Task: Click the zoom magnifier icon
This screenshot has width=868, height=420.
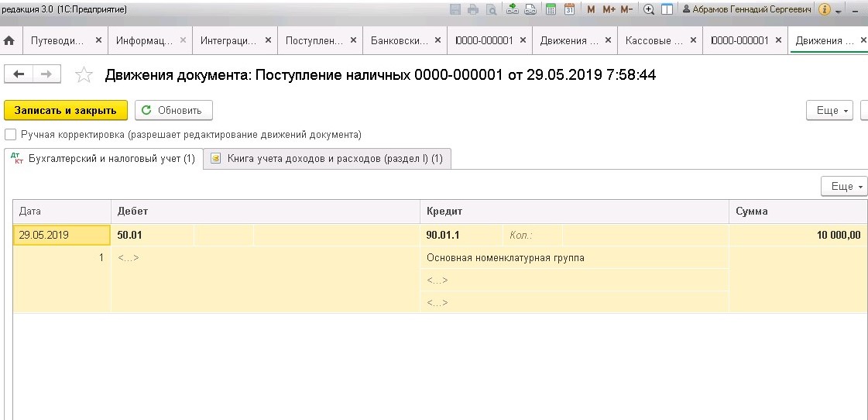Action: 649,9
